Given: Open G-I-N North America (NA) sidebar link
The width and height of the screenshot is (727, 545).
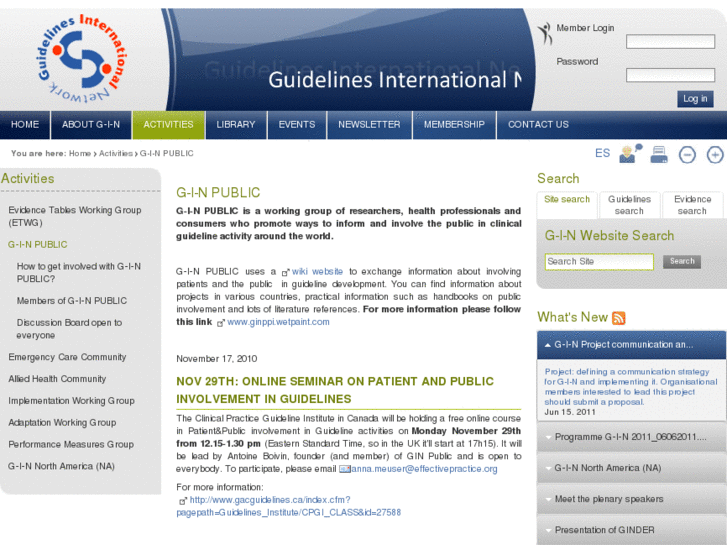Looking at the screenshot, I should click(x=61, y=466).
